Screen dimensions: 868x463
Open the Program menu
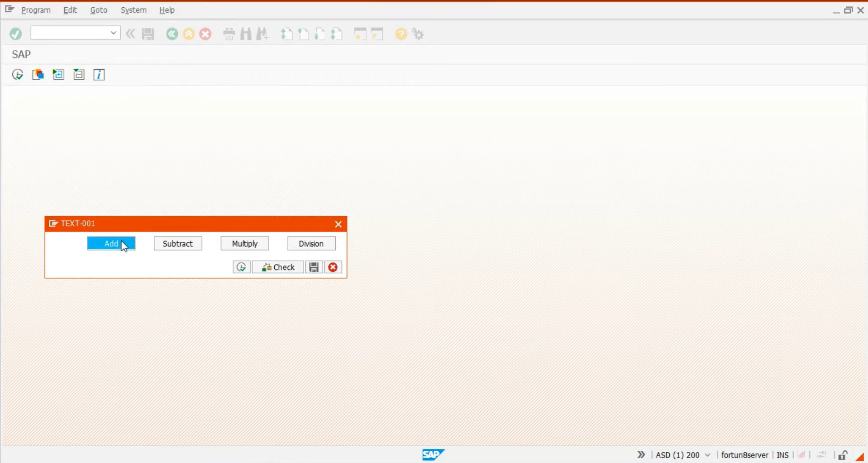pyautogui.click(x=36, y=10)
